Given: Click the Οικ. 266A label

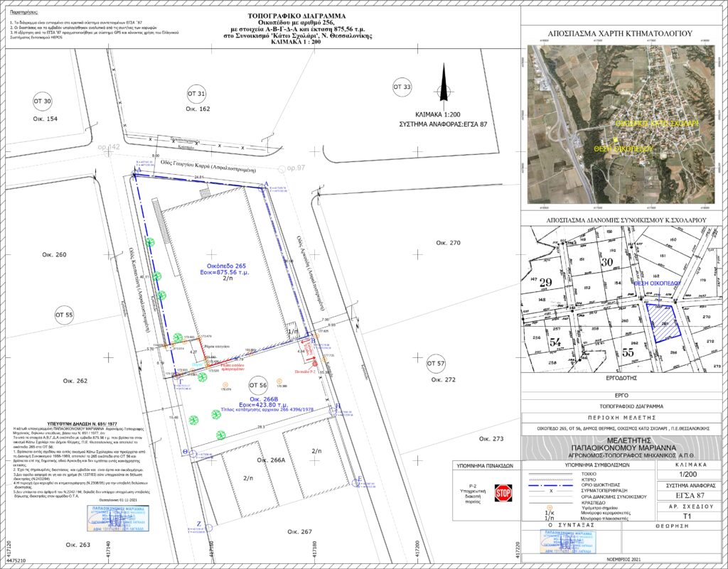Looking at the screenshot, I should click(271, 460).
